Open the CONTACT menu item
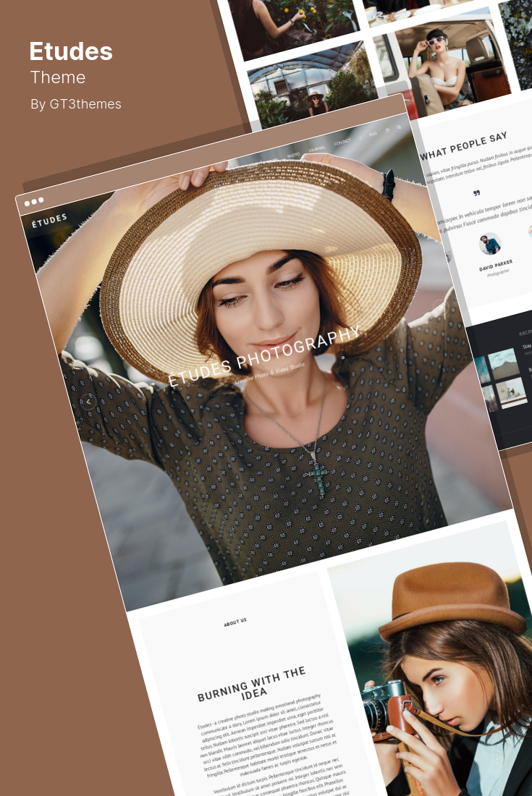 tap(342, 142)
